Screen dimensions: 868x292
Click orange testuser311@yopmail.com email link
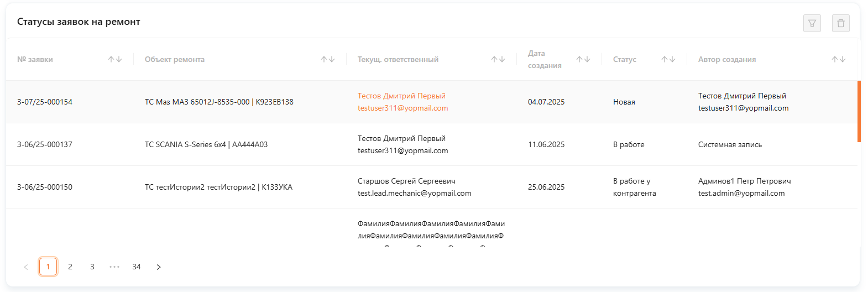pyautogui.click(x=402, y=108)
